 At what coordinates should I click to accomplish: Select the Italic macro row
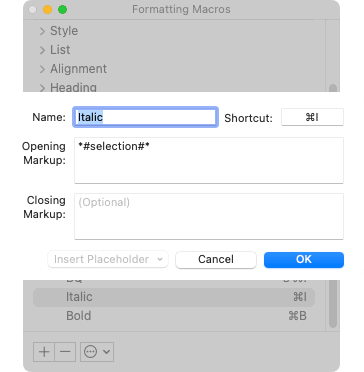click(x=174, y=297)
